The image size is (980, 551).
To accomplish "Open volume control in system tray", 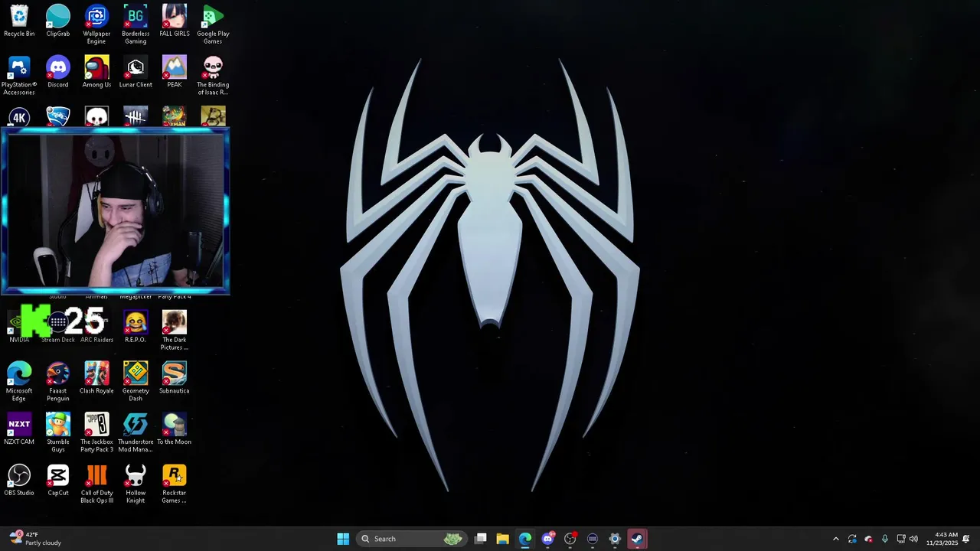I will click(913, 539).
